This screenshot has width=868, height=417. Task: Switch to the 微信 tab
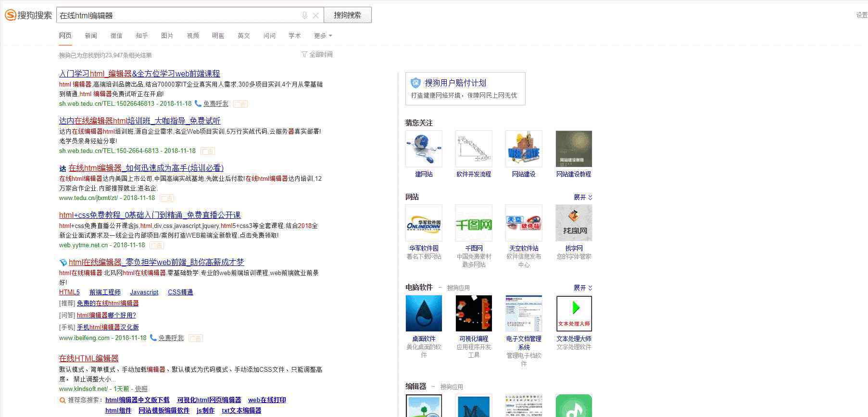(116, 36)
